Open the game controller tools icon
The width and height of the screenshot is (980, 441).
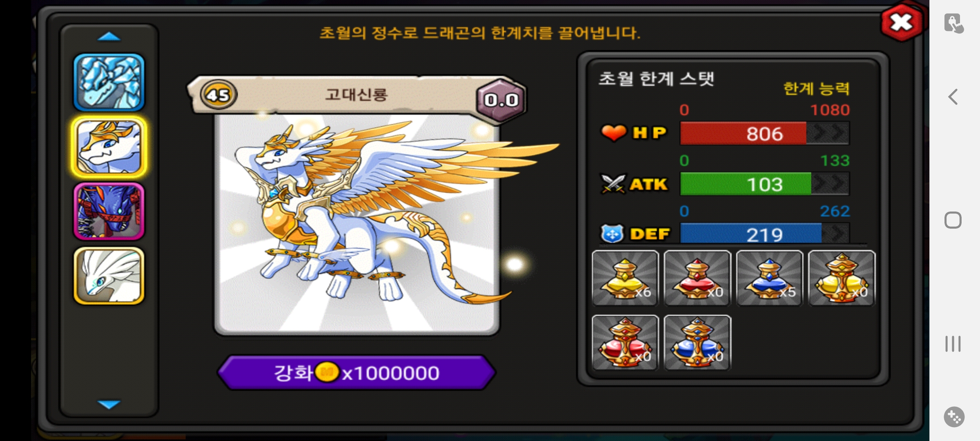tap(954, 417)
